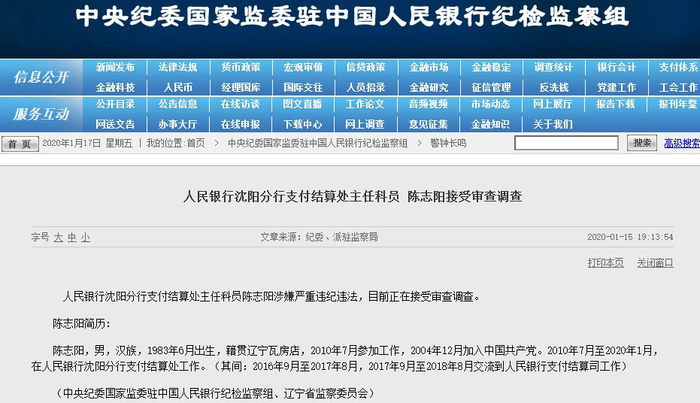Select the 银行会计 navigation link
Viewport: 700px width, 403px height.
tap(617, 67)
